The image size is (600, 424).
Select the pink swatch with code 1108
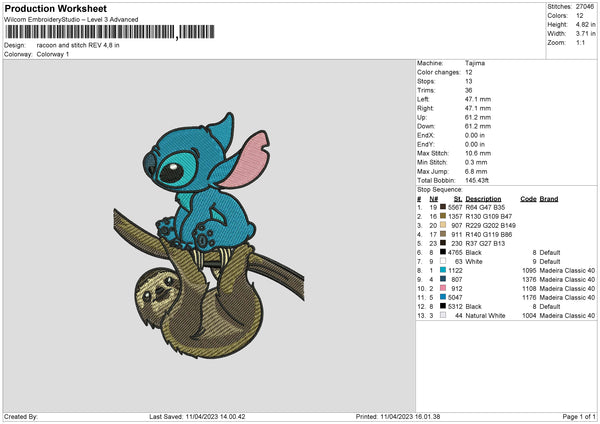[443, 288]
